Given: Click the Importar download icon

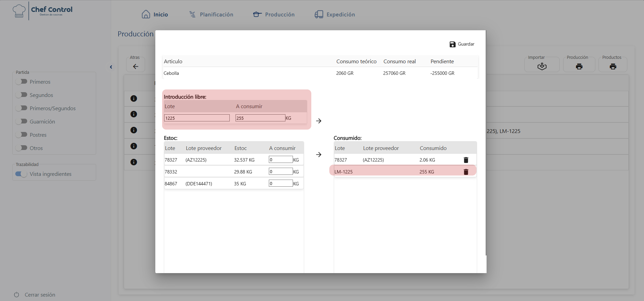Looking at the screenshot, I should coord(542,66).
